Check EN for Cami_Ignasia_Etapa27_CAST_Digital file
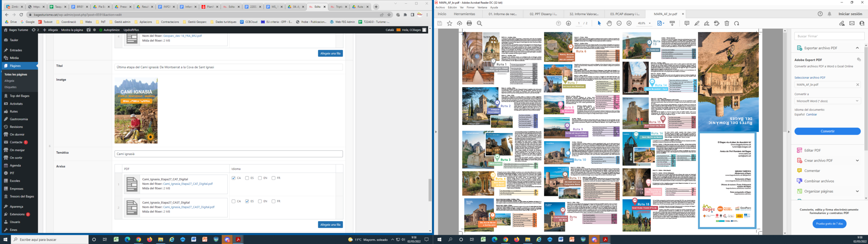The width and height of the screenshot is (868, 244). pyautogui.click(x=260, y=201)
